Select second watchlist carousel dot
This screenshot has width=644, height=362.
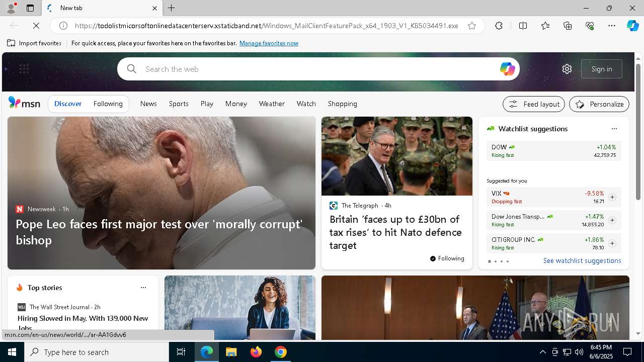pos(495,261)
